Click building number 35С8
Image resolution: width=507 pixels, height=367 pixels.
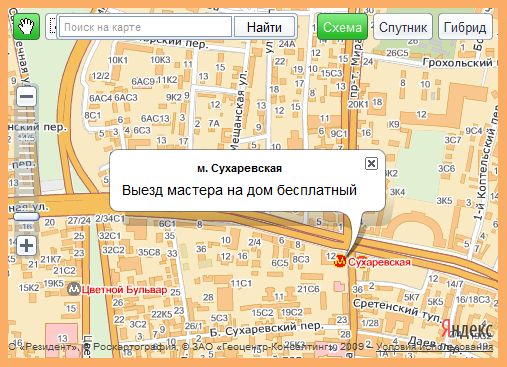pos(149,252)
